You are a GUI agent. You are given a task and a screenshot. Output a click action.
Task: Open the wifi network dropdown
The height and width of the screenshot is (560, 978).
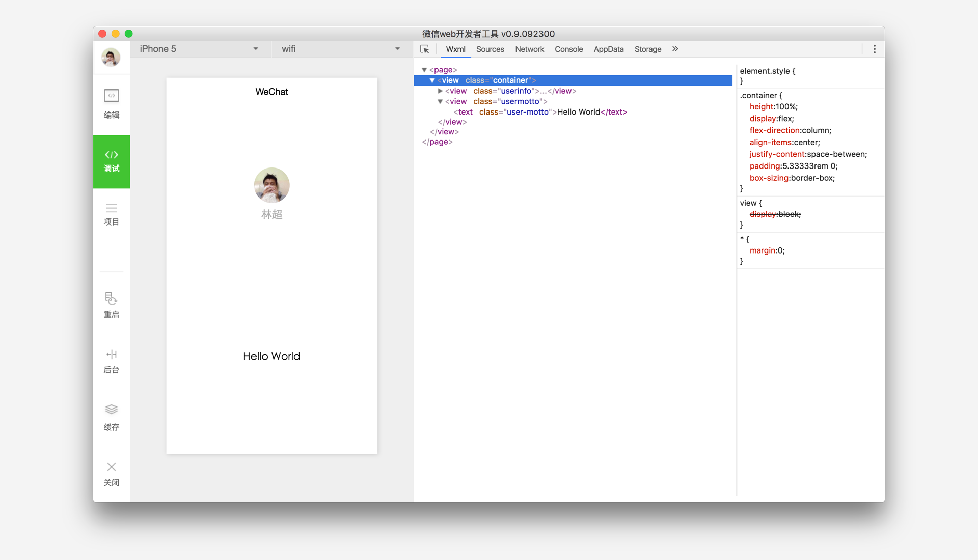click(x=400, y=49)
